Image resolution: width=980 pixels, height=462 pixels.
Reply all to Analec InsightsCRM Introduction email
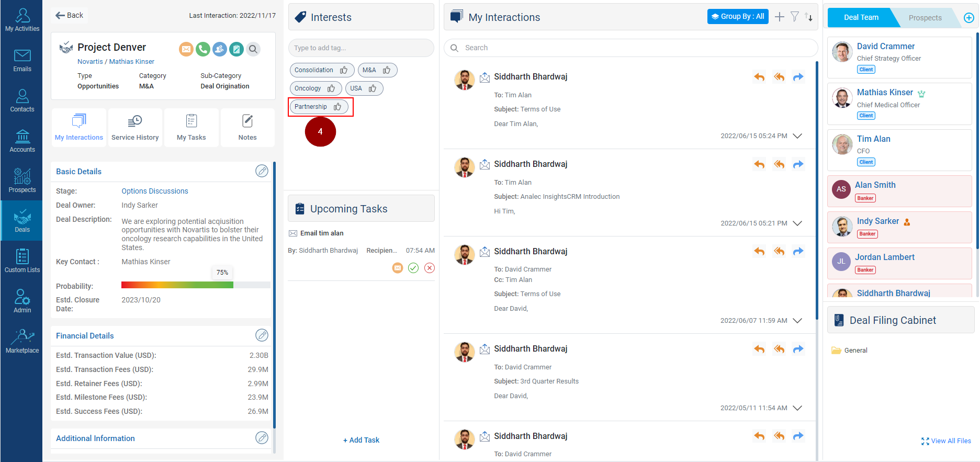tap(779, 164)
